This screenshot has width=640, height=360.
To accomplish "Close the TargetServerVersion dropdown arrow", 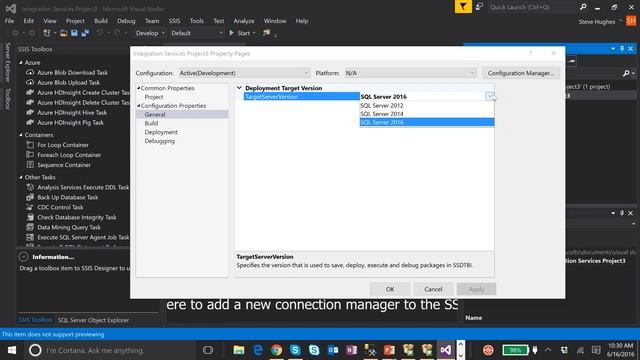I will point(490,96).
